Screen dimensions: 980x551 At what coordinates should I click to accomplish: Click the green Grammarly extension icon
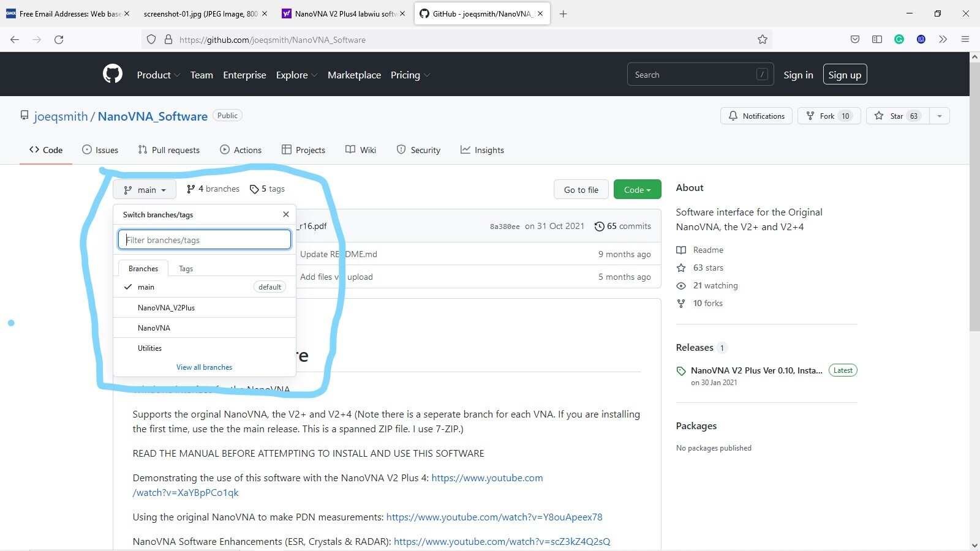[899, 39]
